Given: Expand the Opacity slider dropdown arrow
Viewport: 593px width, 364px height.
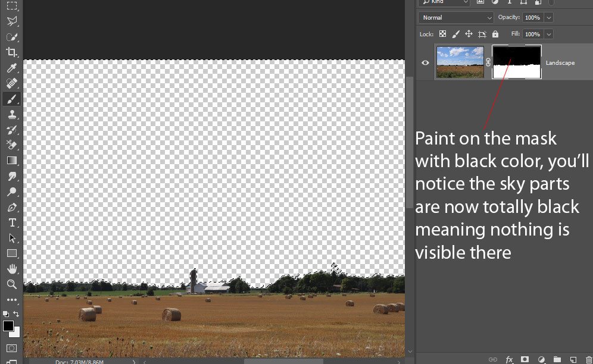Looking at the screenshot, I should click(x=548, y=18).
